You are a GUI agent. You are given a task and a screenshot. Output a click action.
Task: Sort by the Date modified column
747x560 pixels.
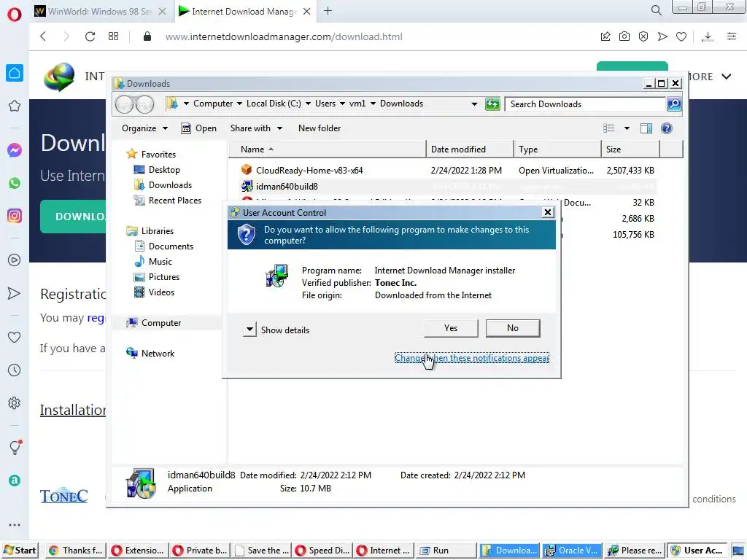coord(471,149)
